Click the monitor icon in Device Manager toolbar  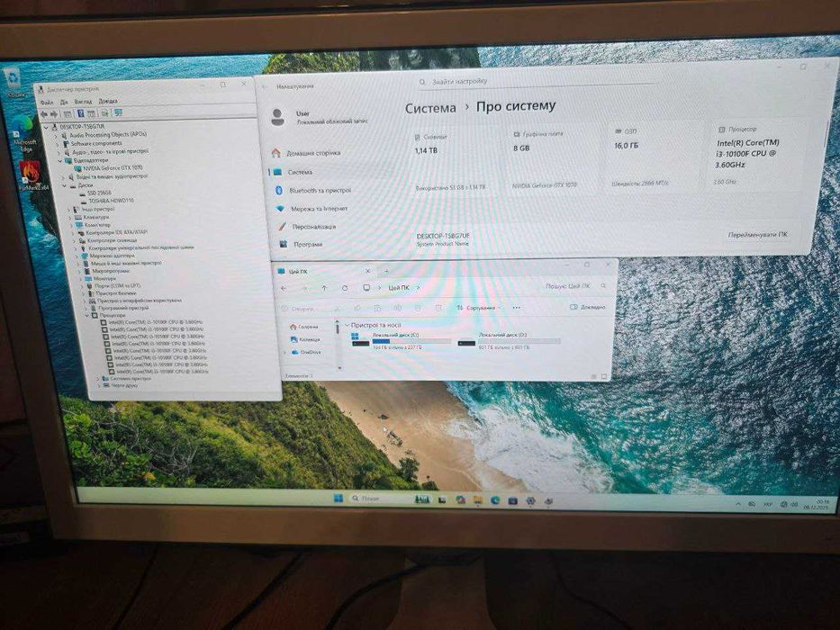click(119, 112)
